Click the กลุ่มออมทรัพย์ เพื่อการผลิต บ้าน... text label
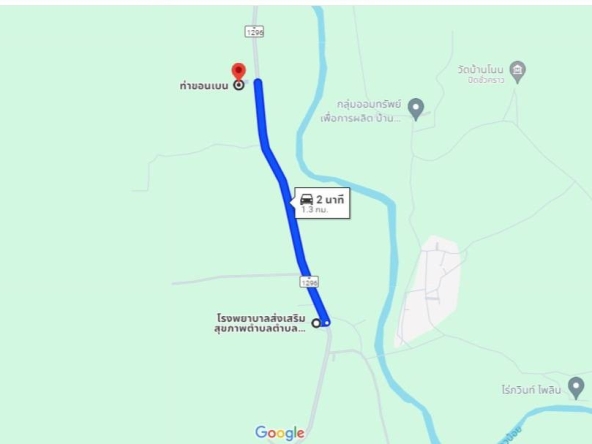 pos(361,111)
